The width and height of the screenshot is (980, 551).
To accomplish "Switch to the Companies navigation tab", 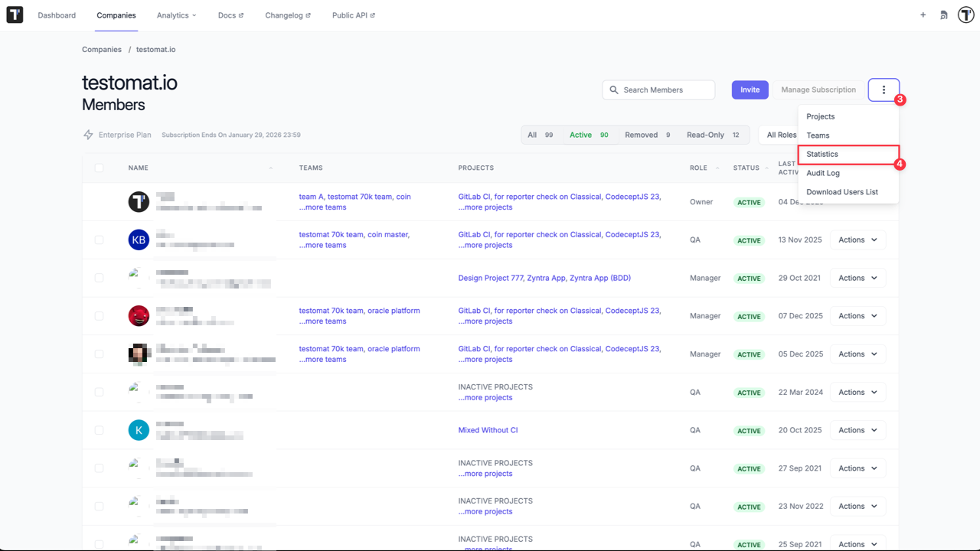I will pyautogui.click(x=116, y=15).
